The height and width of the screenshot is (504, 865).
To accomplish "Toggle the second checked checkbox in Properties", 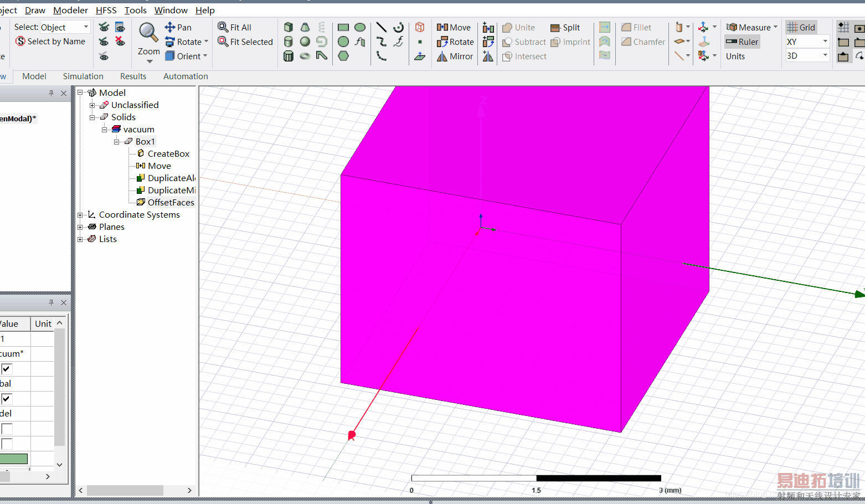I will 7,399.
